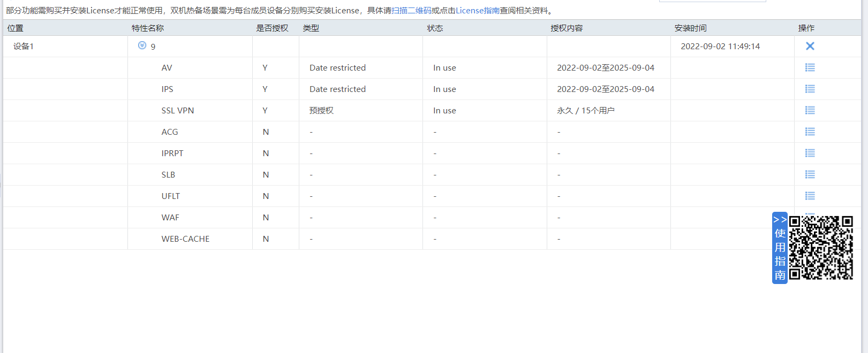This screenshot has width=868, height=353.
Task: Open details list icon for SLB row
Action: [x=810, y=174]
